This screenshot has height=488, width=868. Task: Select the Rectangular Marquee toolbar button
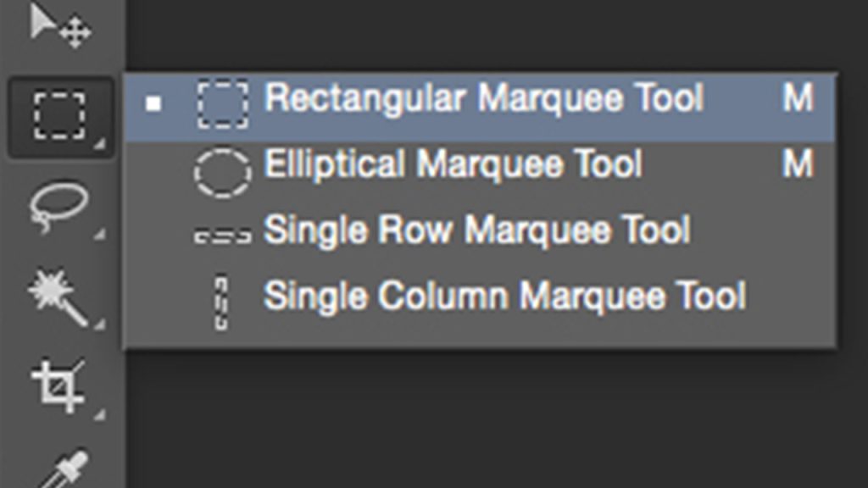[61, 116]
